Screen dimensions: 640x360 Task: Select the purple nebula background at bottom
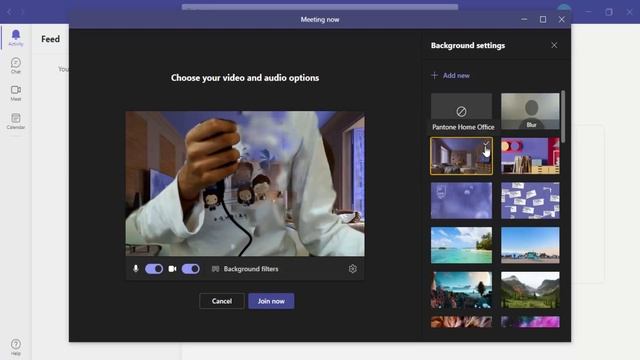530,322
